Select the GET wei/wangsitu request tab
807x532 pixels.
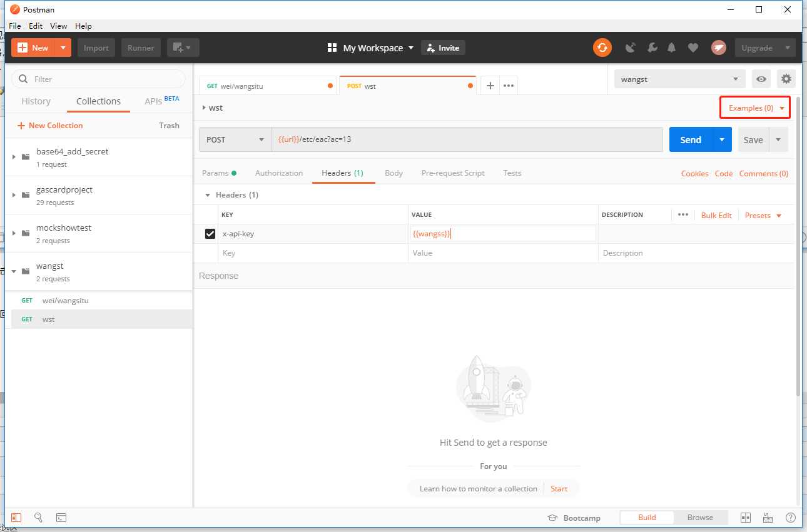268,86
